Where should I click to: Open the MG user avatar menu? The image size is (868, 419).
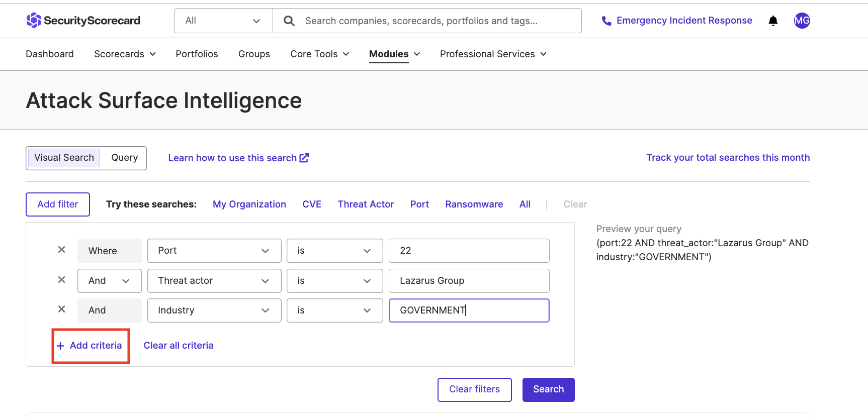tap(802, 21)
